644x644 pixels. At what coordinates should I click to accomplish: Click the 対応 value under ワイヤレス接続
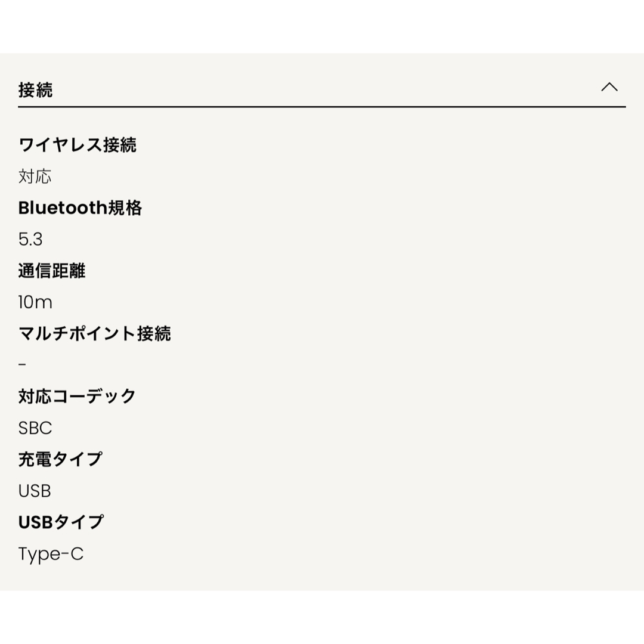(x=35, y=177)
